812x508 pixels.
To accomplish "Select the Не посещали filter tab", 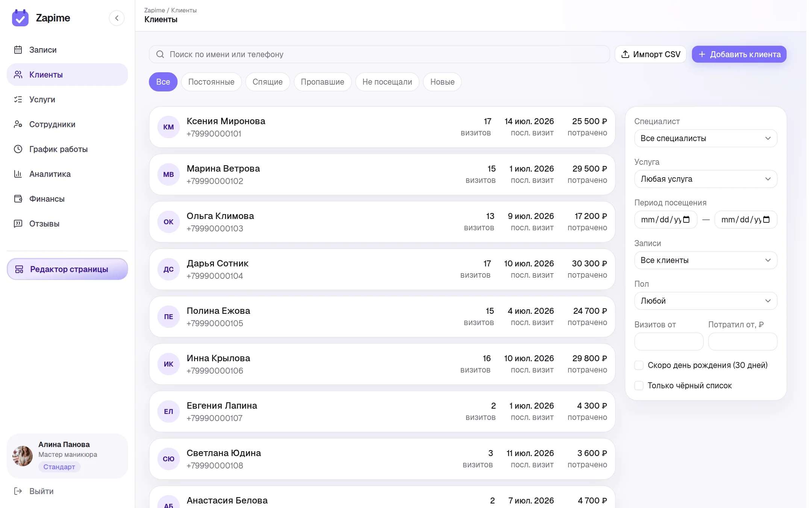I will (x=387, y=82).
